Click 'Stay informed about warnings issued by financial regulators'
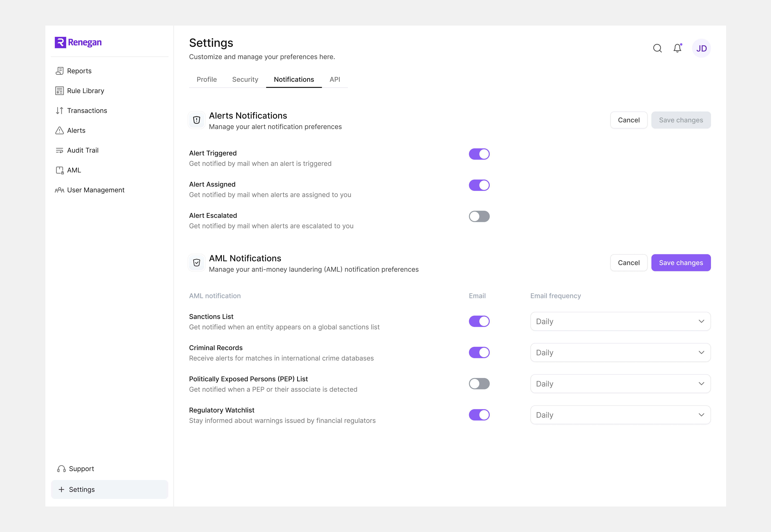Screen dimensions: 771x532 click(283, 421)
